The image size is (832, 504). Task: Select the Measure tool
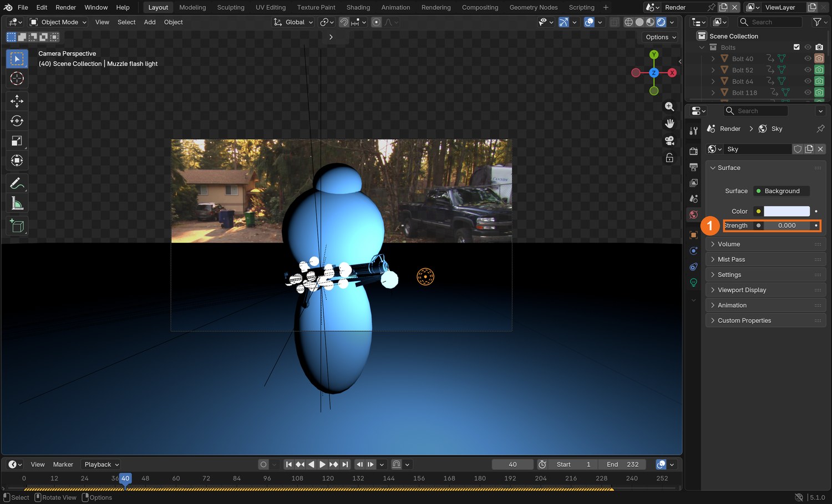(x=17, y=203)
